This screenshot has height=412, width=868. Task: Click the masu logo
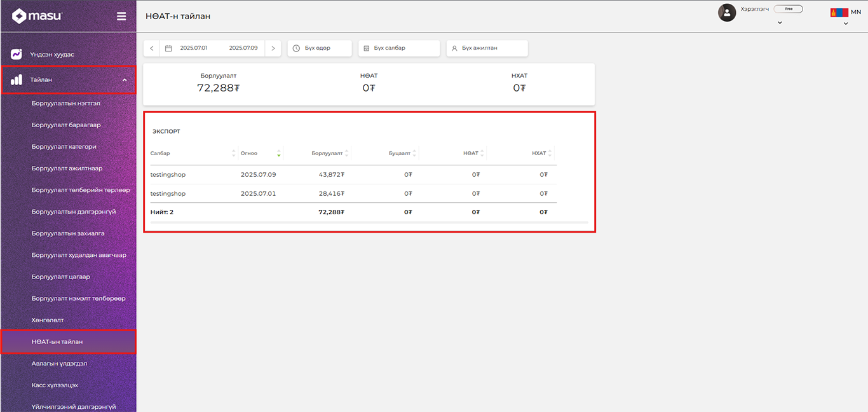tap(37, 16)
